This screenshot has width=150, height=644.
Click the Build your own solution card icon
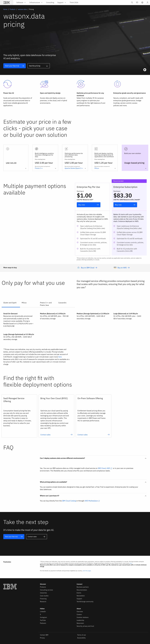coord(126,149)
